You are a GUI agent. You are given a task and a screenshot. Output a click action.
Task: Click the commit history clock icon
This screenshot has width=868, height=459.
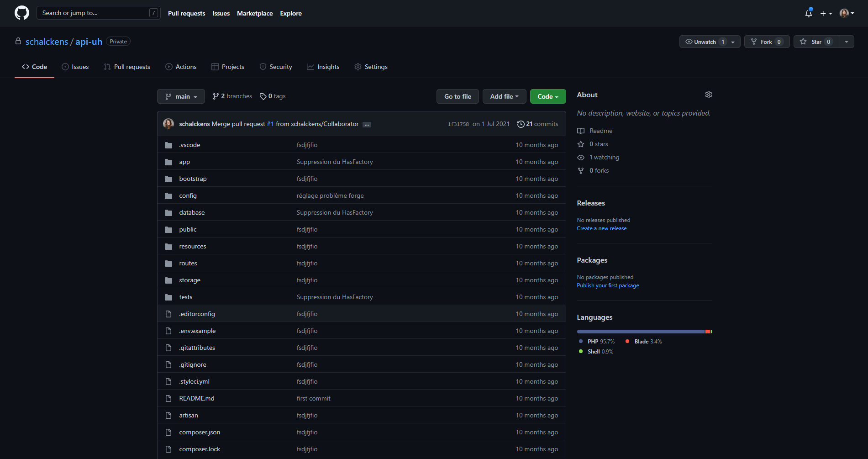click(x=521, y=124)
